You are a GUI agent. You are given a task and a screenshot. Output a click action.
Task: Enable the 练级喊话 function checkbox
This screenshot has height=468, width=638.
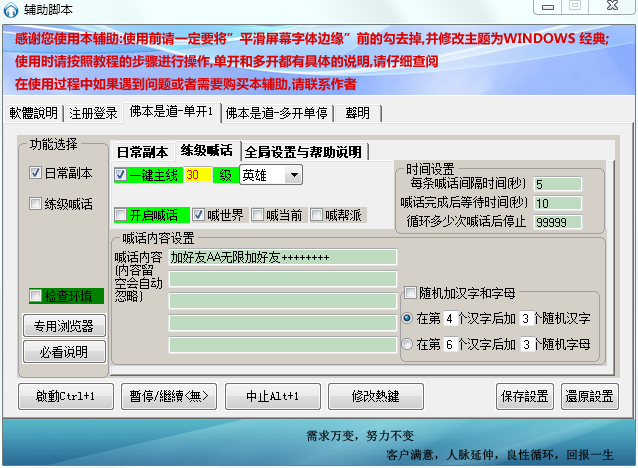coord(35,203)
